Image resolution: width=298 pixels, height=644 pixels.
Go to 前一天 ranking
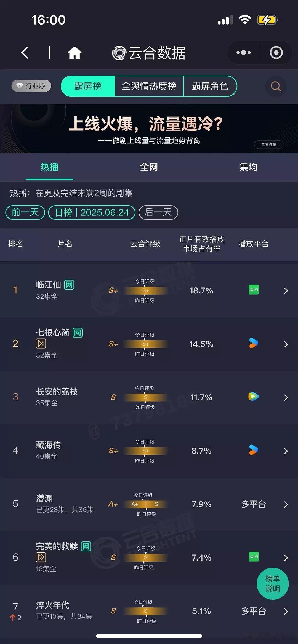click(25, 212)
